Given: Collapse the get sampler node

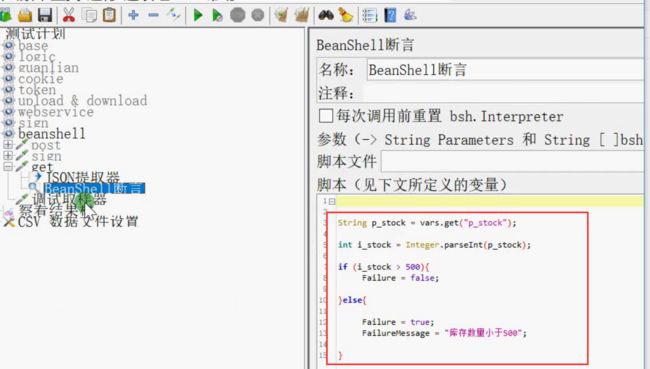Looking at the screenshot, I should point(7,167).
